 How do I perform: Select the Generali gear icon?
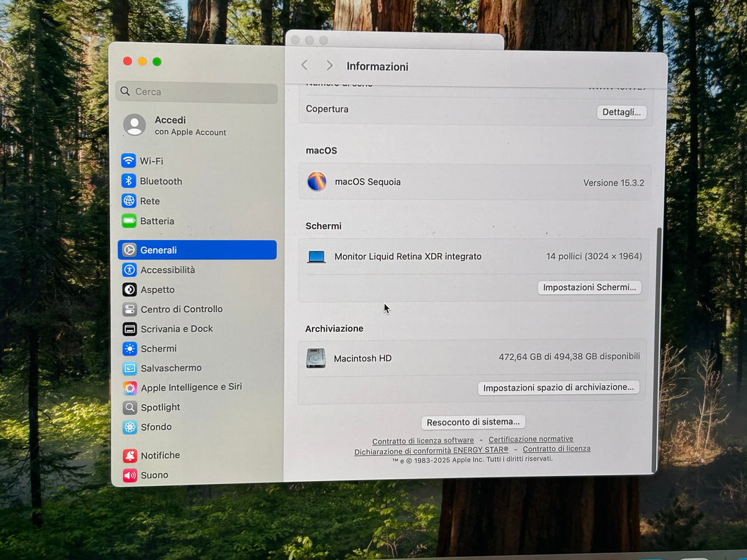(x=129, y=250)
